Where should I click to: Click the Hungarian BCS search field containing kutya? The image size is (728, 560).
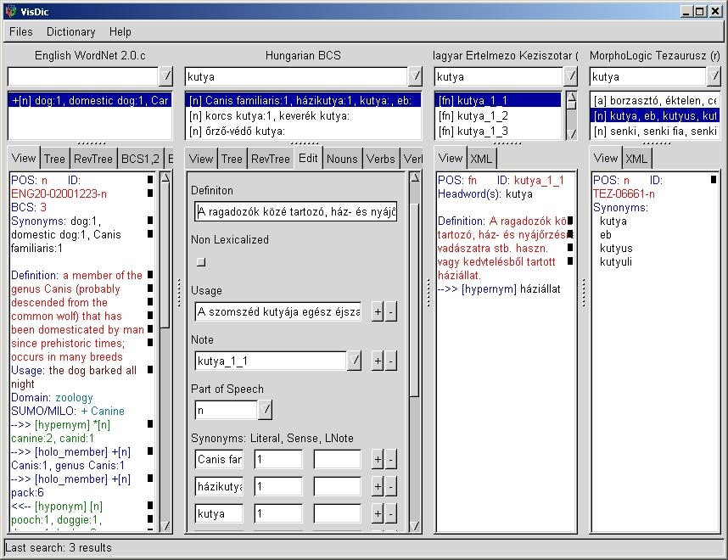(296, 76)
